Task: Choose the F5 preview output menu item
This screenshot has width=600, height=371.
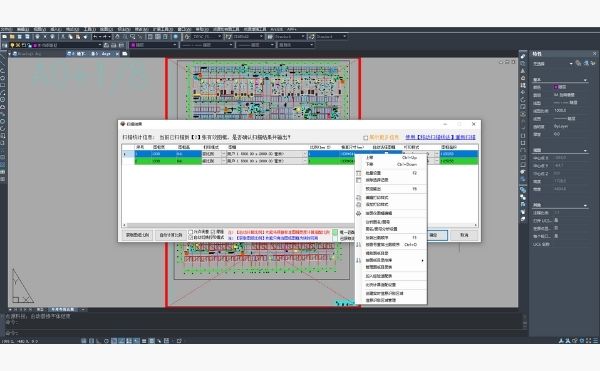Action: pos(391,189)
